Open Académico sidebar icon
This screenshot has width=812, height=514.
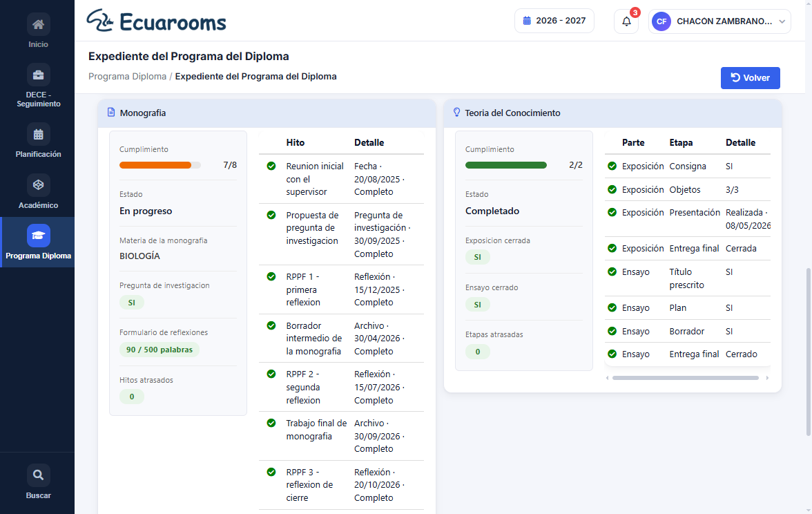click(39, 185)
